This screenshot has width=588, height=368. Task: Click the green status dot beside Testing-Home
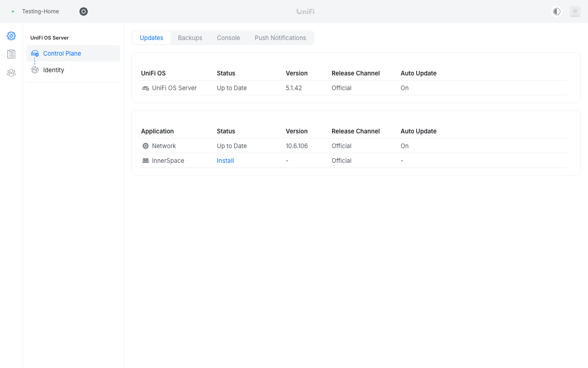click(13, 11)
